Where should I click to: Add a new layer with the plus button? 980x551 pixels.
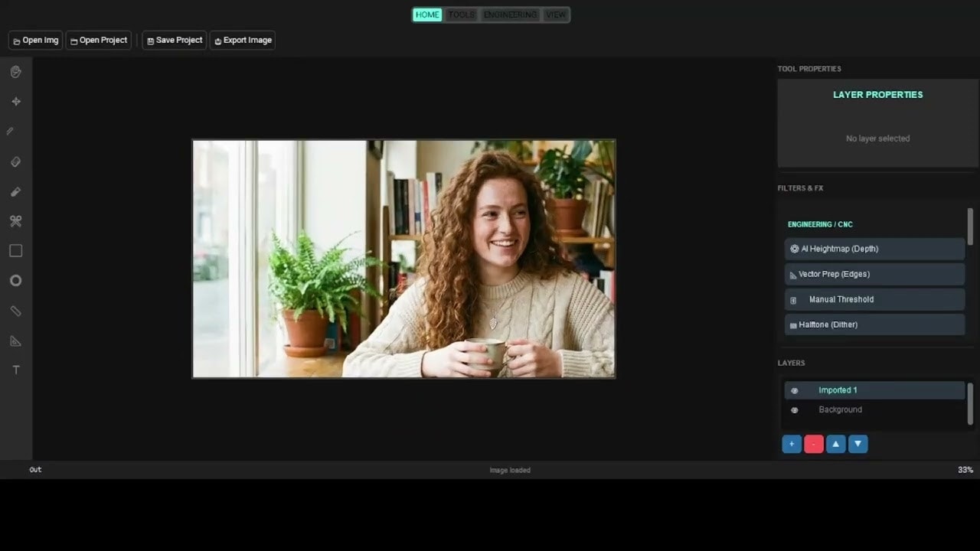click(791, 444)
